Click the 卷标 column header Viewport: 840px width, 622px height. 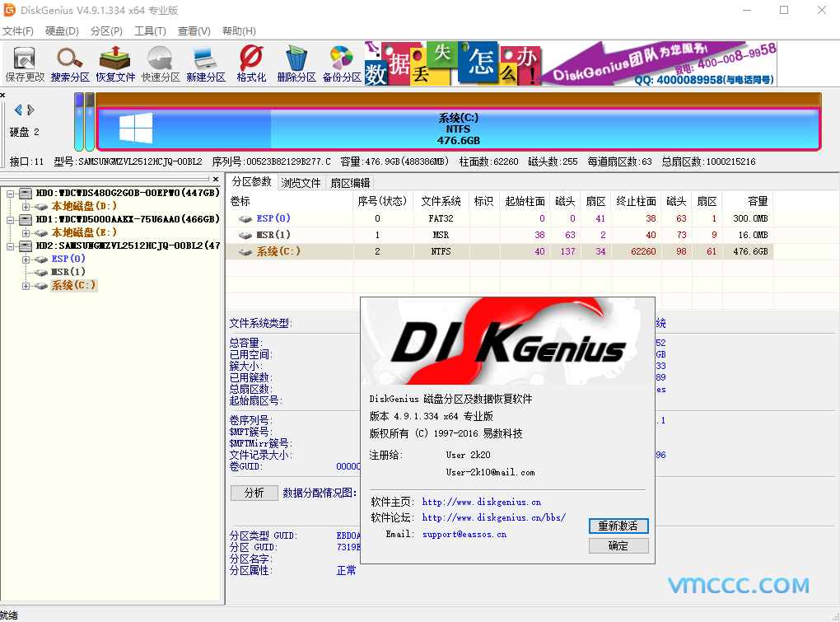290,201
